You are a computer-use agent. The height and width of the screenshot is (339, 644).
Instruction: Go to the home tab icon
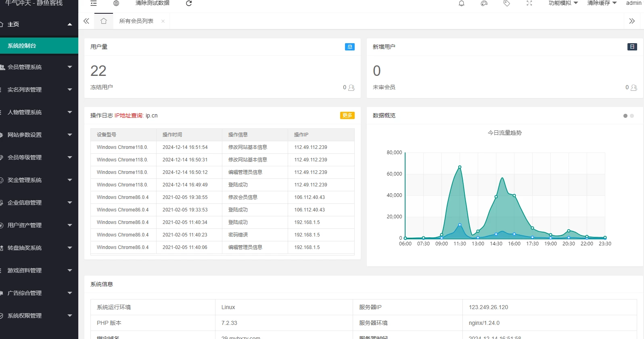tap(104, 21)
